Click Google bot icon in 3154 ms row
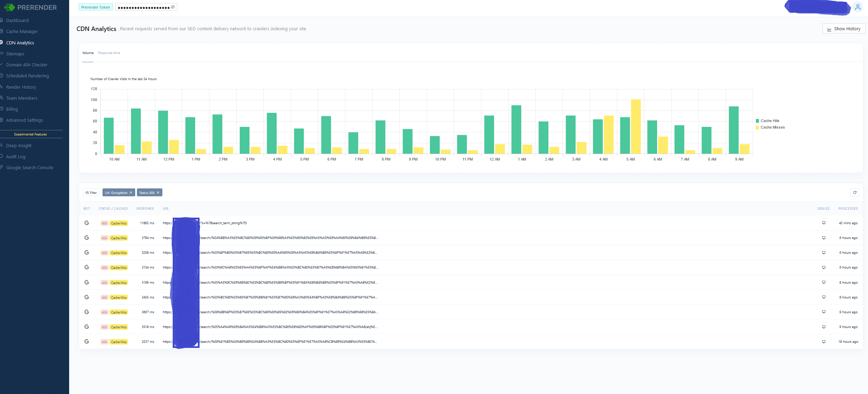 coord(87,267)
